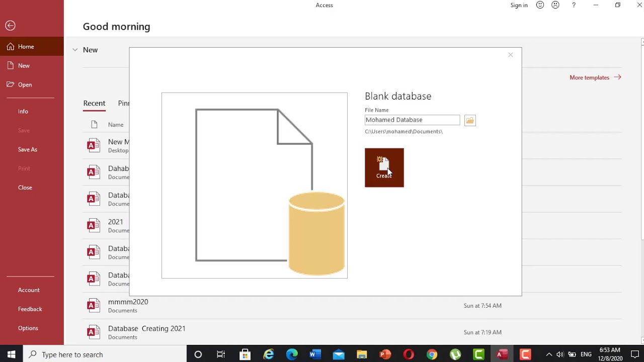Open Task View in taskbar
This screenshot has height=362, width=644.
(221, 354)
